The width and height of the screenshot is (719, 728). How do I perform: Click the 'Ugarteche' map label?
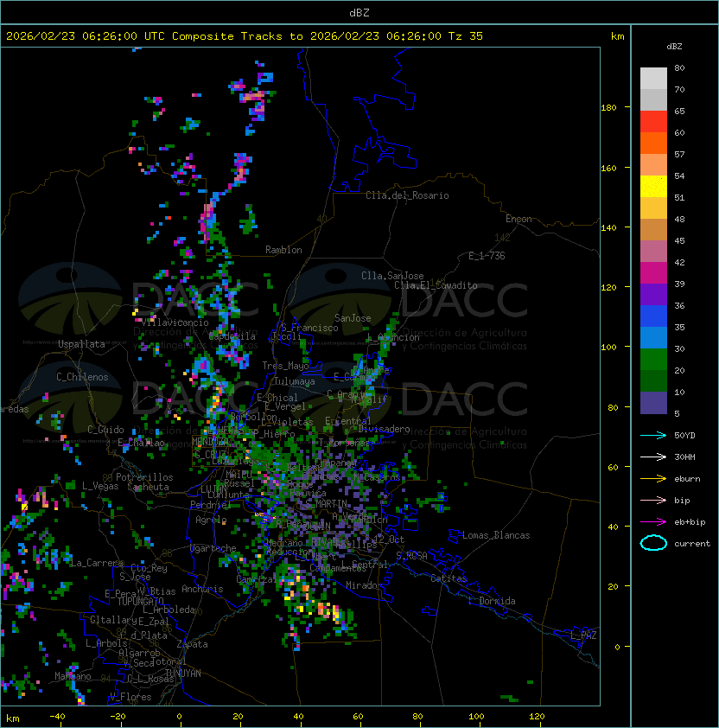[x=213, y=548]
